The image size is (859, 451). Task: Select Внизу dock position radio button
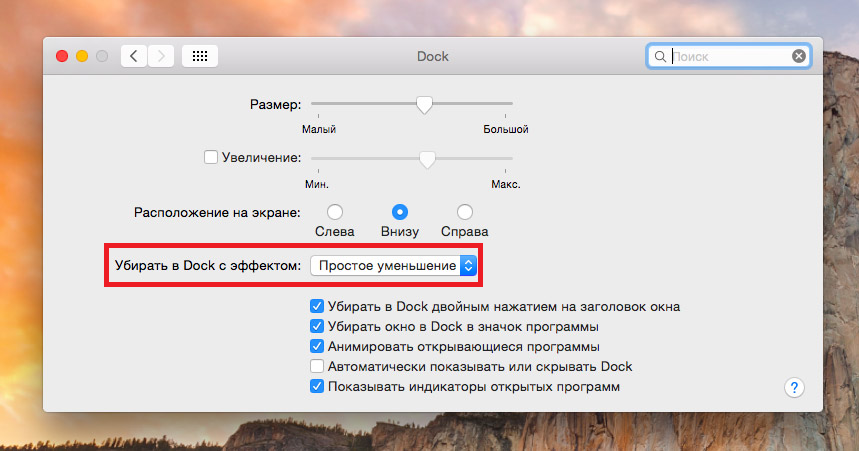(x=400, y=212)
